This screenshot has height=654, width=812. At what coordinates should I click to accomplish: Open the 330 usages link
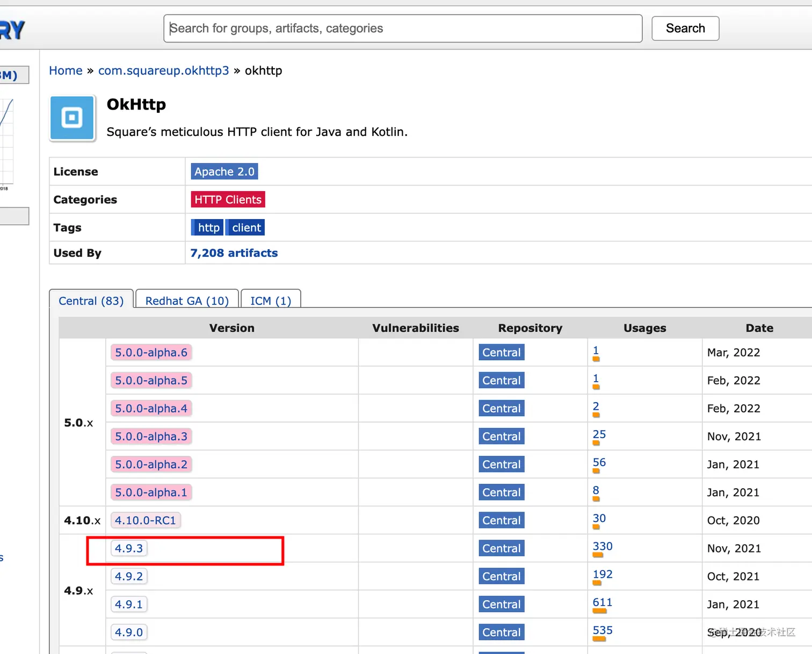[603, 546]
